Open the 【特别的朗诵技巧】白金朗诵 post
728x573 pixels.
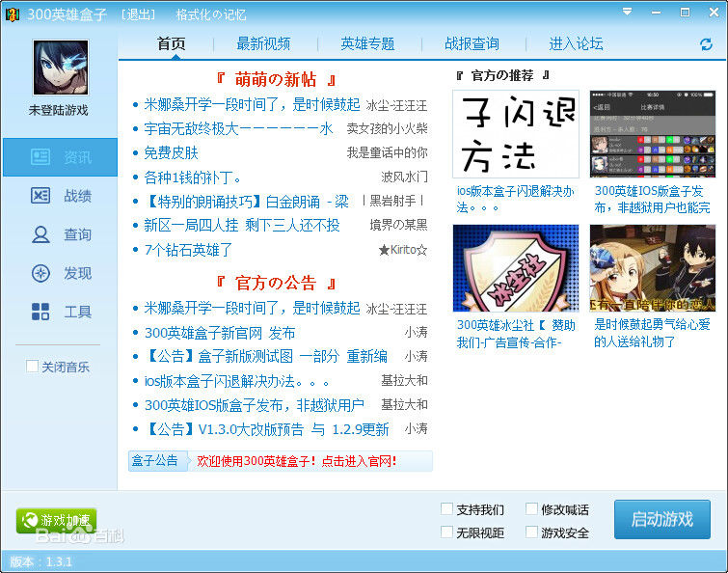[x=246, y=202]
